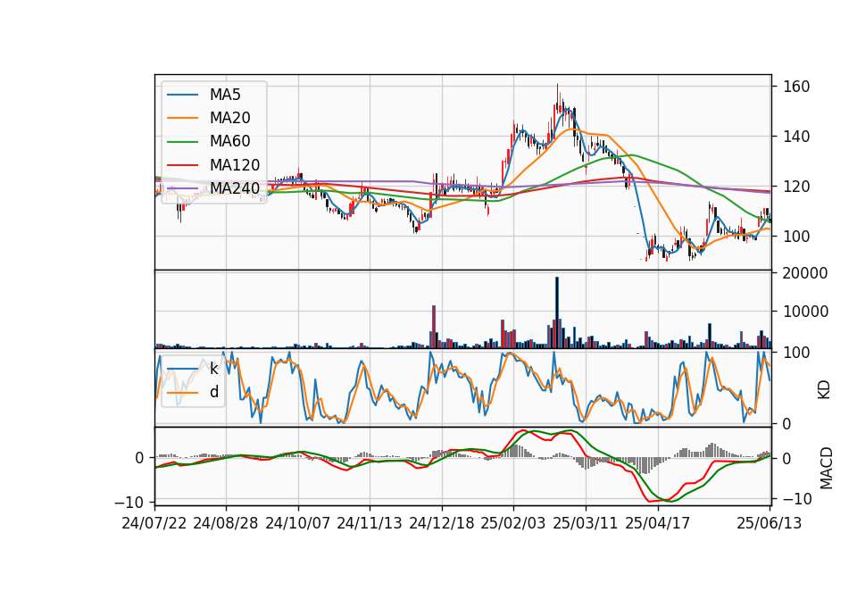Click the blue MA5 legend line sample

pyautogui.click(x=182, y=95)
